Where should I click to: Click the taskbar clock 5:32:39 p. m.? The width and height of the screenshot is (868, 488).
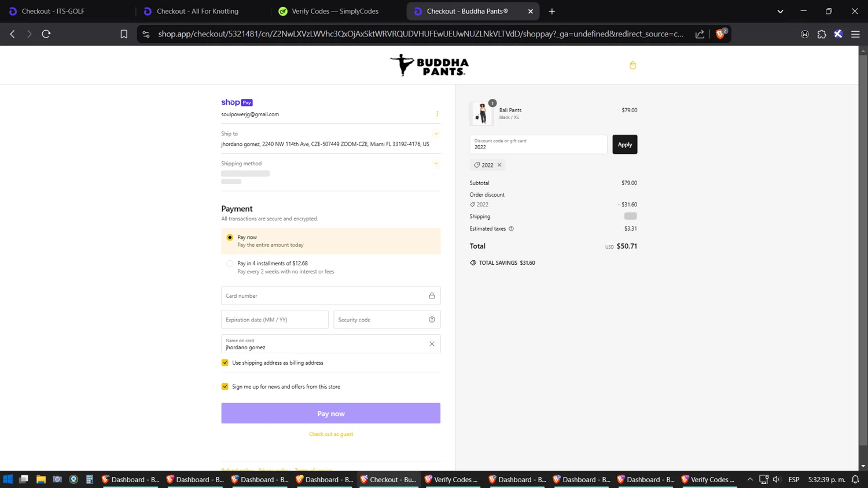pyautogui.click(x=826, y=479)
